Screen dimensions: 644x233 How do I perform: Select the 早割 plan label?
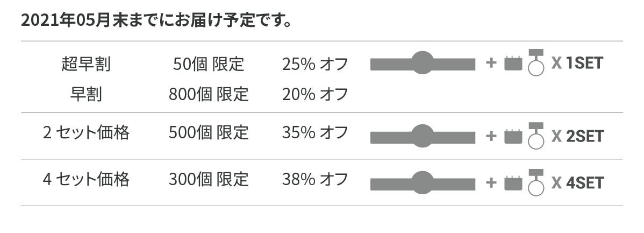point(86,94)
